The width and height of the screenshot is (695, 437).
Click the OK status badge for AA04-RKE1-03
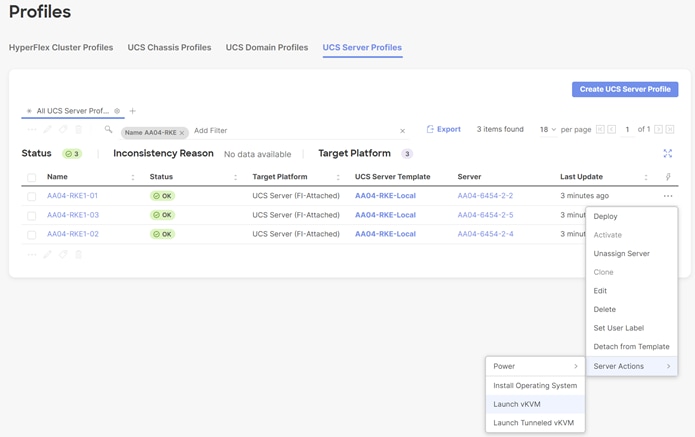click(x=162, y=215)
